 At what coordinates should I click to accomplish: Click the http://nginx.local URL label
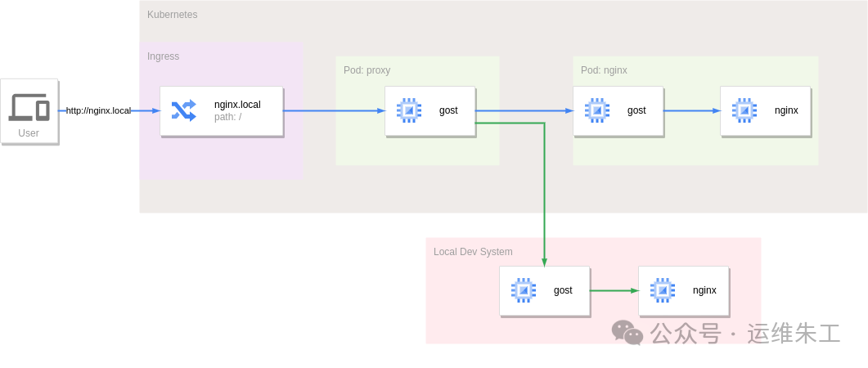click(98, 110)
